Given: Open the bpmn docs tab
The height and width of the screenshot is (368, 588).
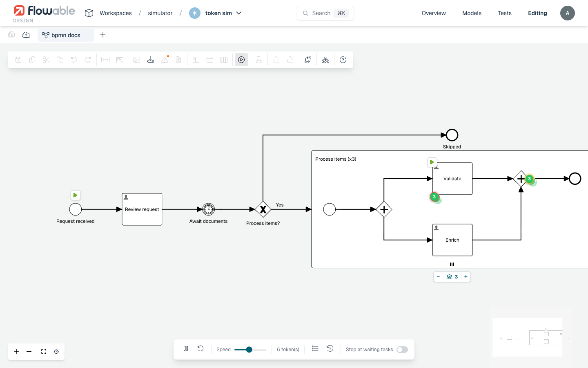Looking at the screenshot, I should 66,35.
